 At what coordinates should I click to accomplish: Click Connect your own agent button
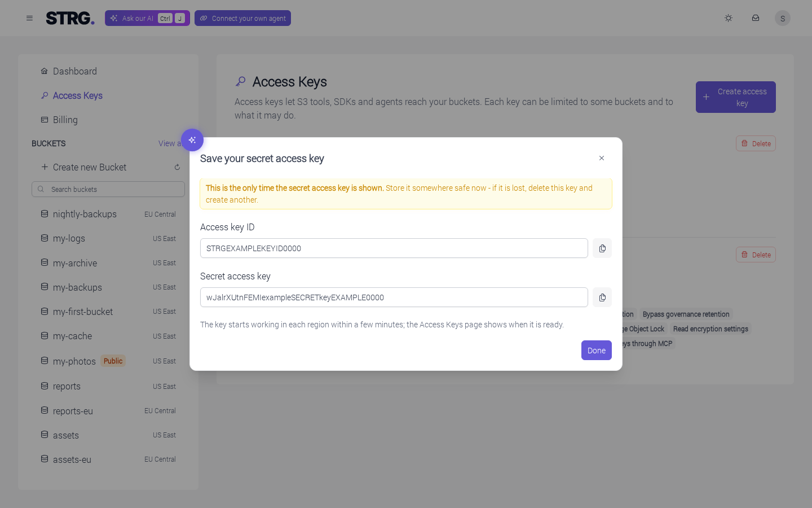point(242,18)
